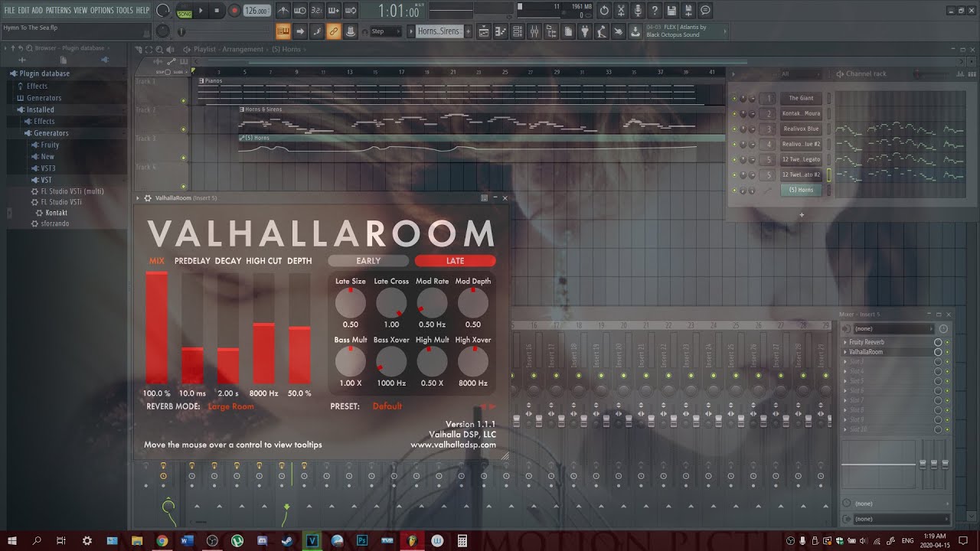Click the DECAY slider bar in ValhallaRoom
This screenshot has width=980, height=551.
[x=228, y=328]
